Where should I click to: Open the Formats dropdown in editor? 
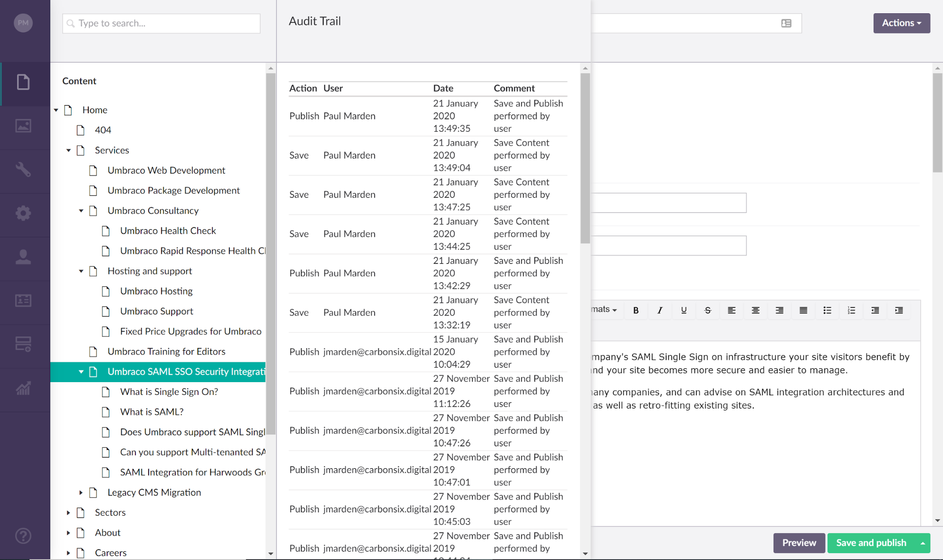[604, 309]
